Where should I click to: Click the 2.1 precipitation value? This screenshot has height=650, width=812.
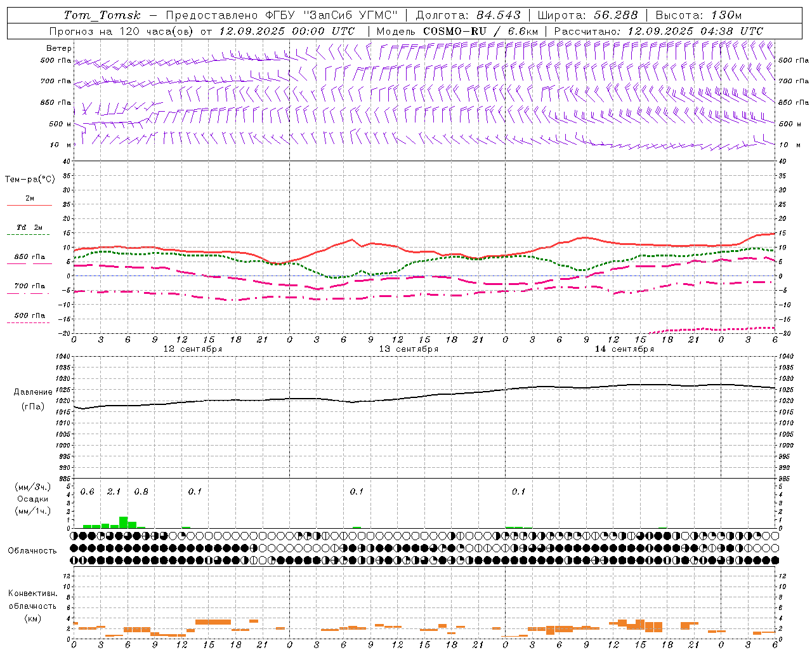[114, 492]
